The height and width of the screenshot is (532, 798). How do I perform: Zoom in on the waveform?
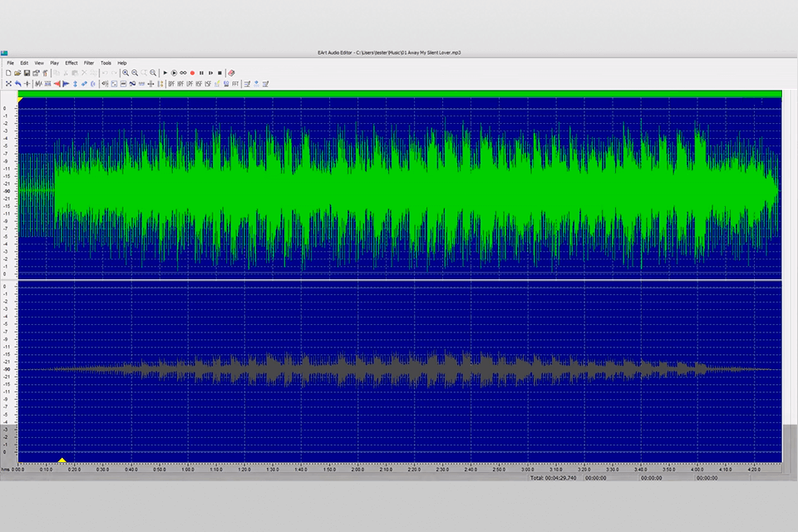(x=126, y=73)
